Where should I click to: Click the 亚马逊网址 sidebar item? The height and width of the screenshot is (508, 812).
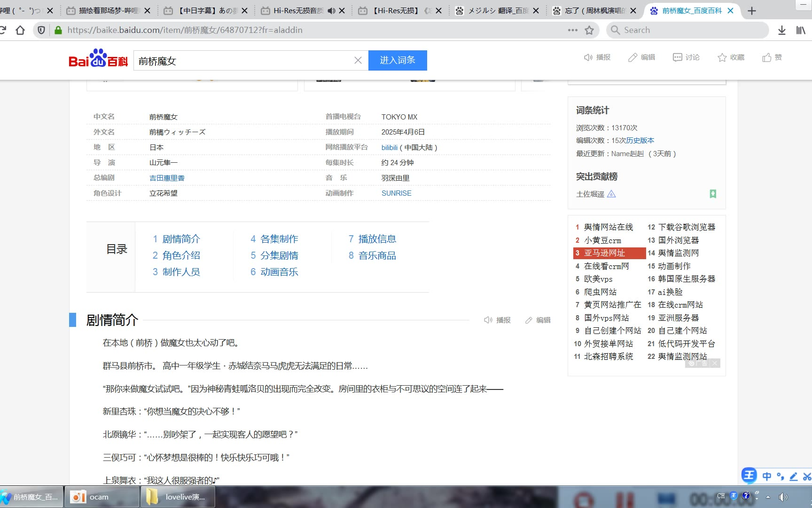click(x=609, y=253)
